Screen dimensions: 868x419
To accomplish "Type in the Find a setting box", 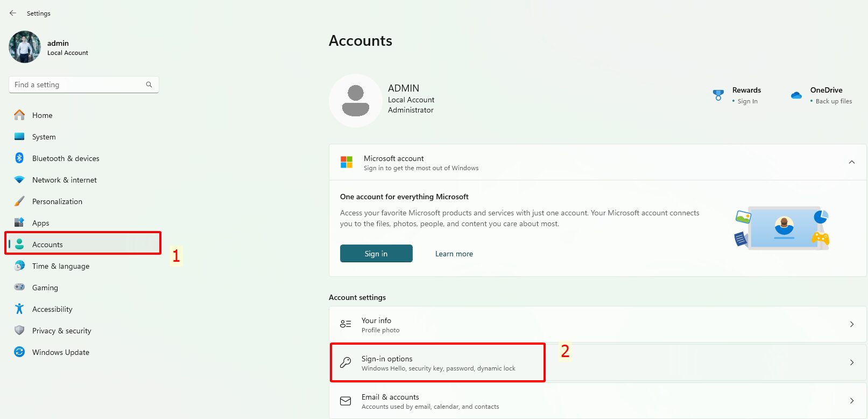I will pyautogui.click(x=78, y=85).
